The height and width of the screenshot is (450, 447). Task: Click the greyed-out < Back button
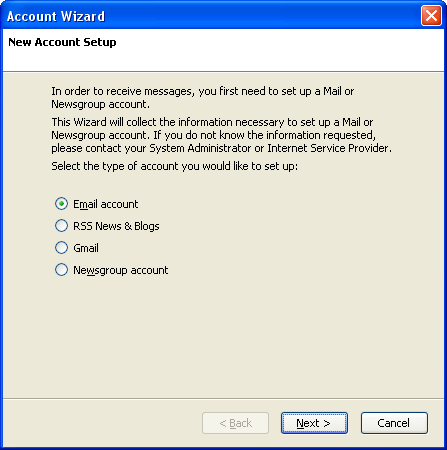pyautogui.click(x=235, y=423)
